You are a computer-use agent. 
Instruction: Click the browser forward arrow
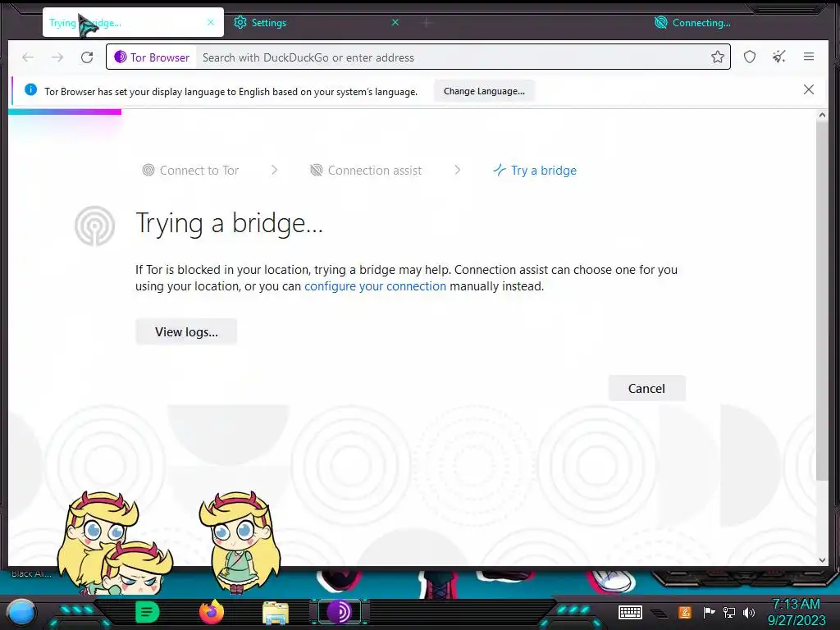[57, 57]
